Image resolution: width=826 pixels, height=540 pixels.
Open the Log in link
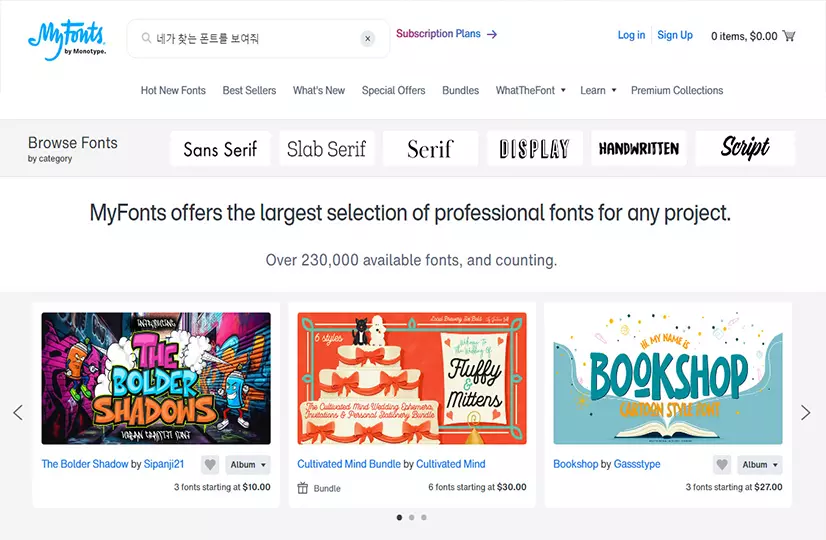coord(631,35)
